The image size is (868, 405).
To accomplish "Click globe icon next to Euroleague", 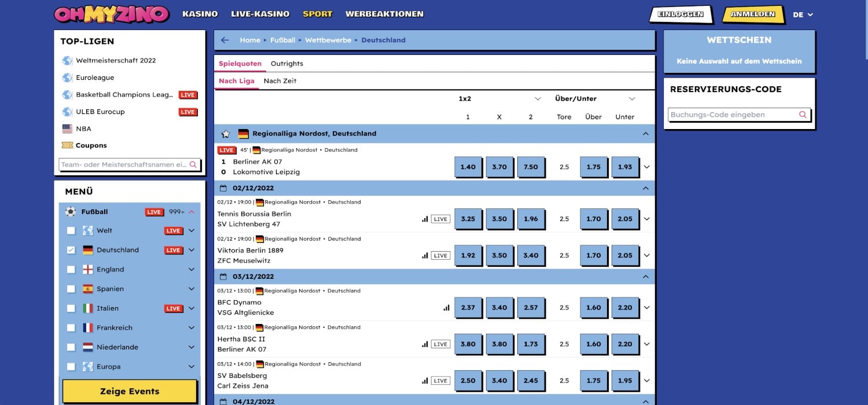I will click(67, 78).
